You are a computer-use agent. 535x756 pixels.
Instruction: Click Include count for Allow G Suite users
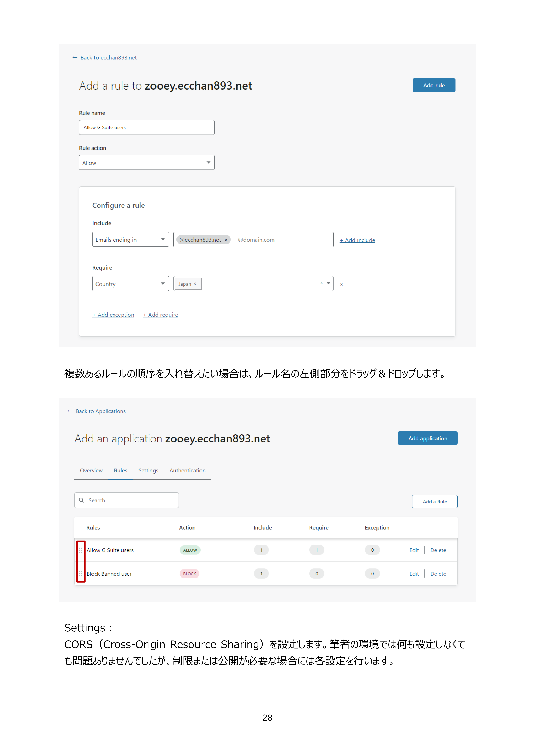(261, 550)
